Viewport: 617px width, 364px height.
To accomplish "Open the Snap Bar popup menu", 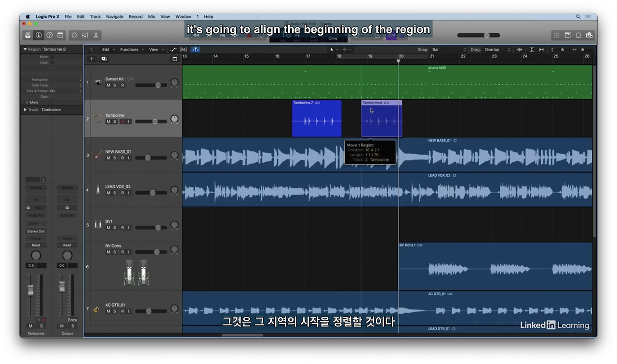I will [x=448, y=50].
